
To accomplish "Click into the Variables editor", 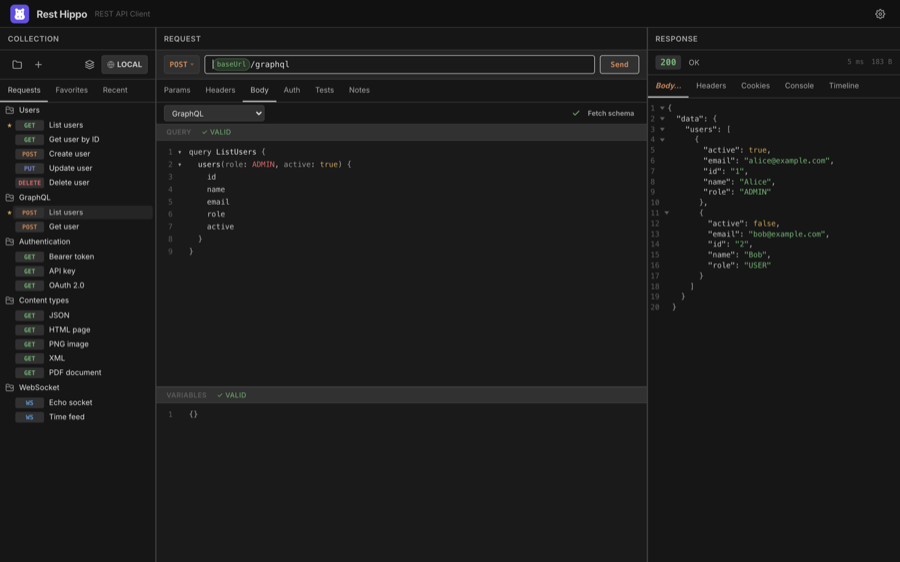I will point(402,482).
